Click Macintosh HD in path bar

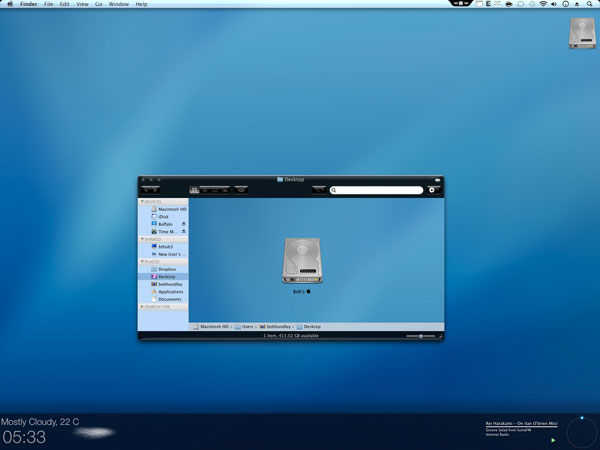[211, 327]
